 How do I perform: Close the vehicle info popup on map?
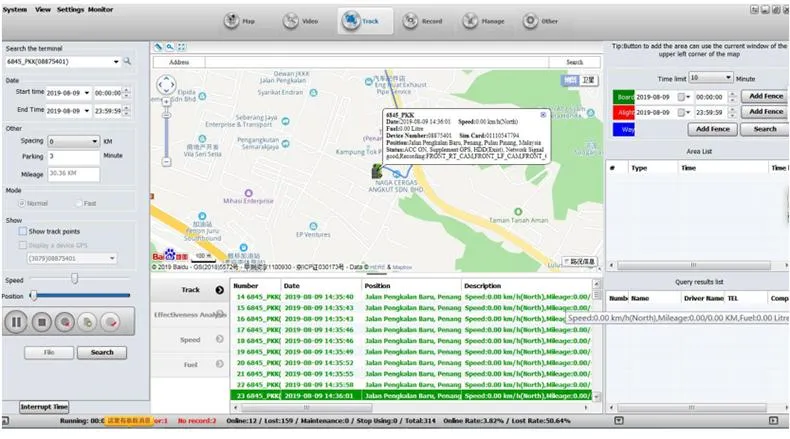pyautogui.click(x=543, y=115)
